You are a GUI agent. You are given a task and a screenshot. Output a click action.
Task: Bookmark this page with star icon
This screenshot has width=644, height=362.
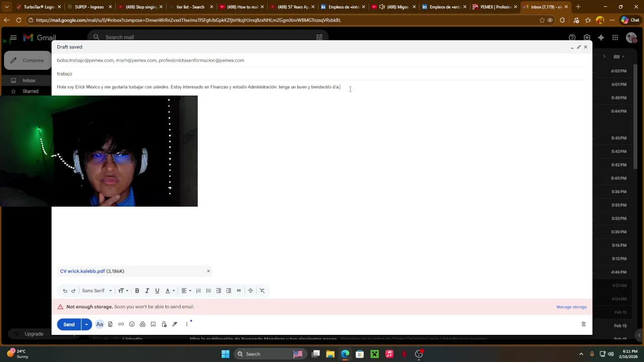(x=542, y=20)
